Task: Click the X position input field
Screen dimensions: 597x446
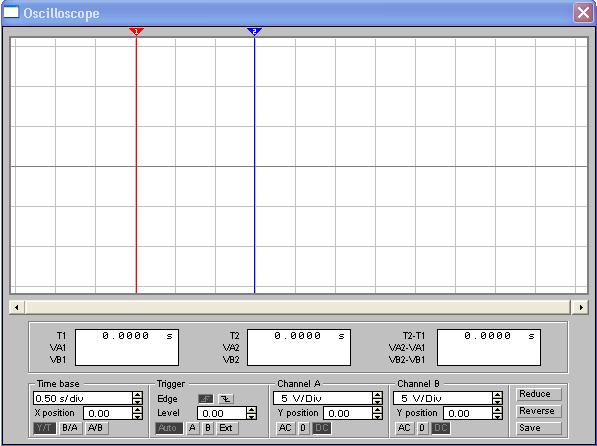Action: click(108, 413)
